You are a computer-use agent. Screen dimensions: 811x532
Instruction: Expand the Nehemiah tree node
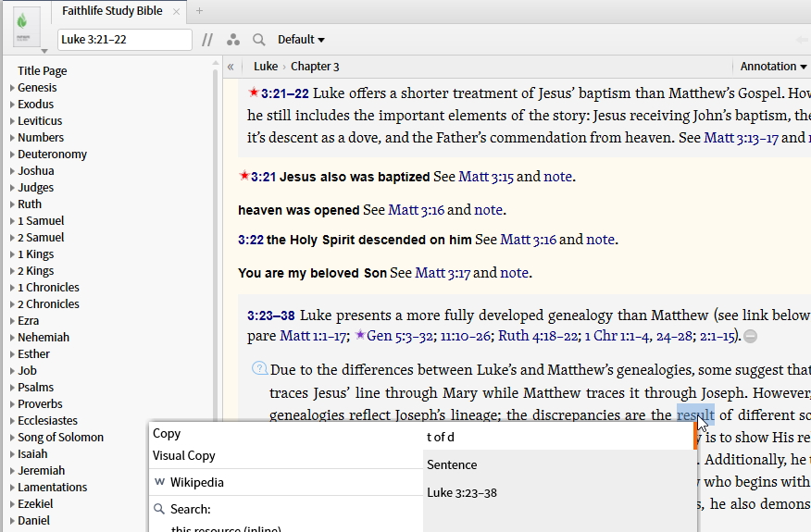(12, 337)
